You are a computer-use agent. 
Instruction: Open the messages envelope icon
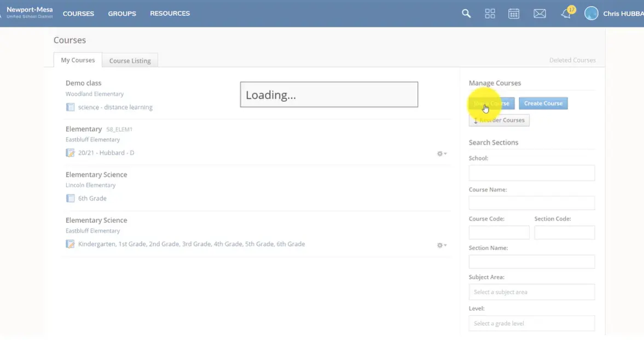click(539, 14)
